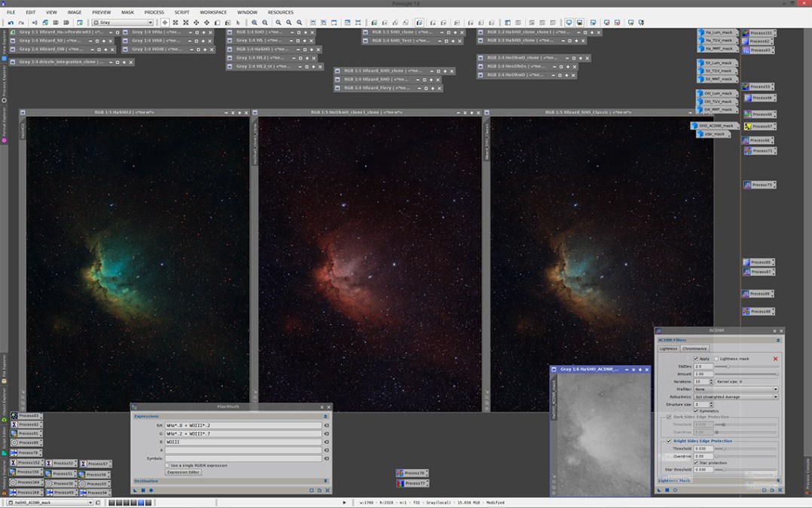Open the Robustness dropdown in ACDNR

pos(736,396)
